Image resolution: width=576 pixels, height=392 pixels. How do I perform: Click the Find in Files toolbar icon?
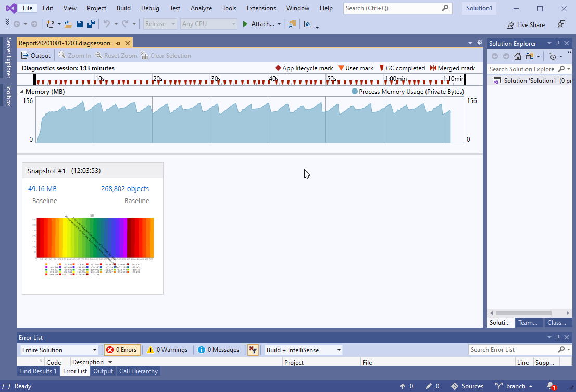(x=292, y=24)
